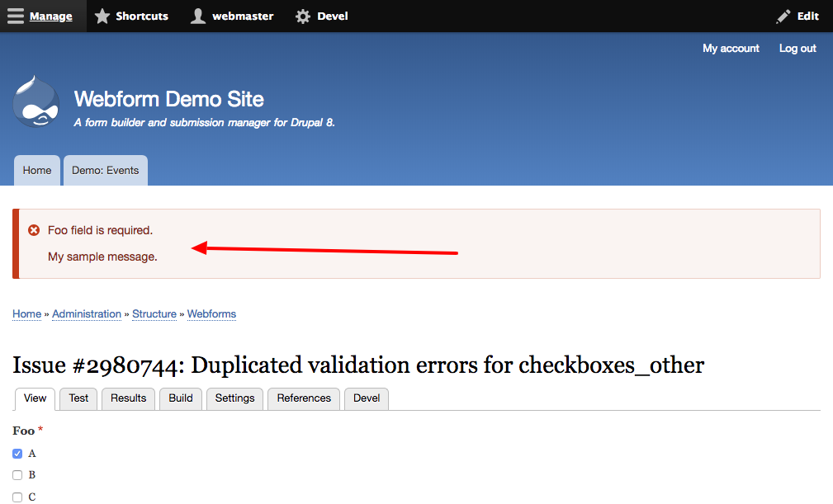Image resolution: width=833 pixels, height=504 pixels.
Task: Open the Results tab
Action: coord(128,398)
